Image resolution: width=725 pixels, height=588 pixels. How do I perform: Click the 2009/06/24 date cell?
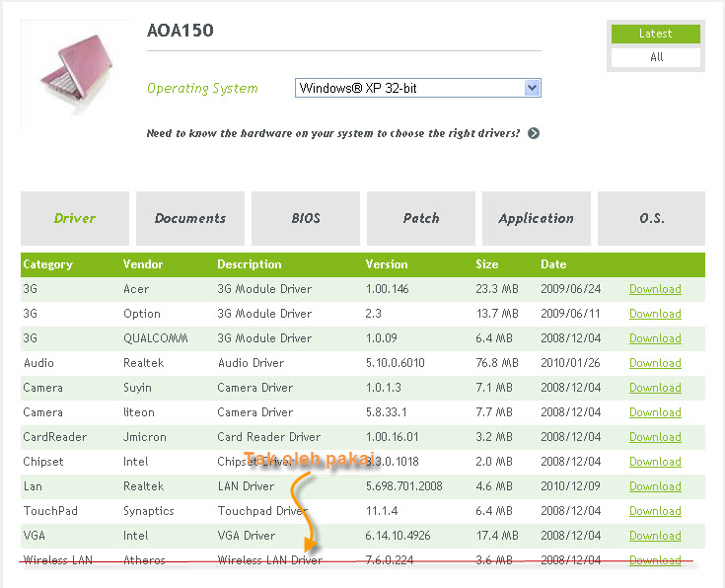(570, 289)
